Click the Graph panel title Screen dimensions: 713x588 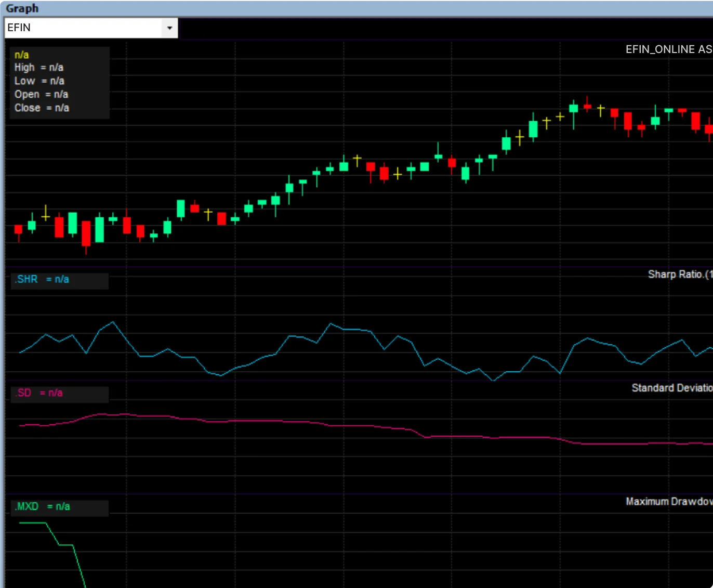tap(22, 8)
